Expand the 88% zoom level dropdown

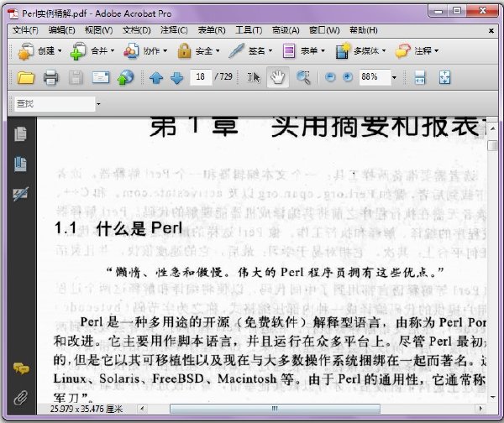[394, 77]
